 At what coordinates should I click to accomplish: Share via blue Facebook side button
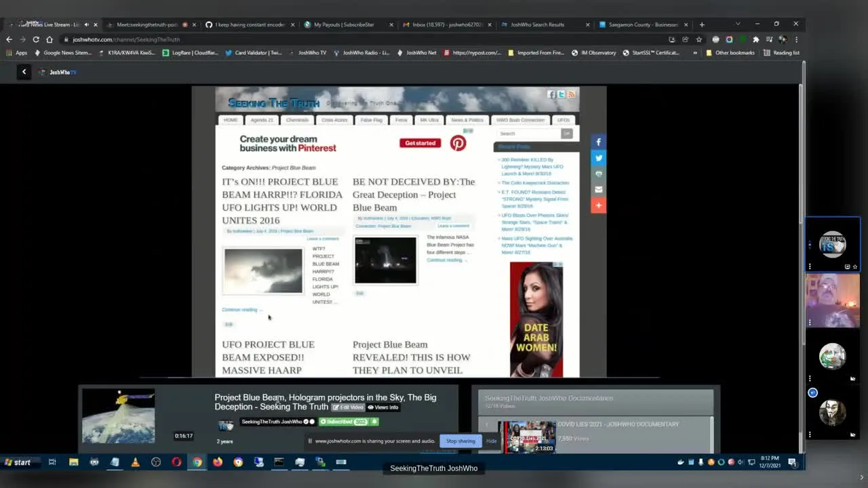coord(598,142)
